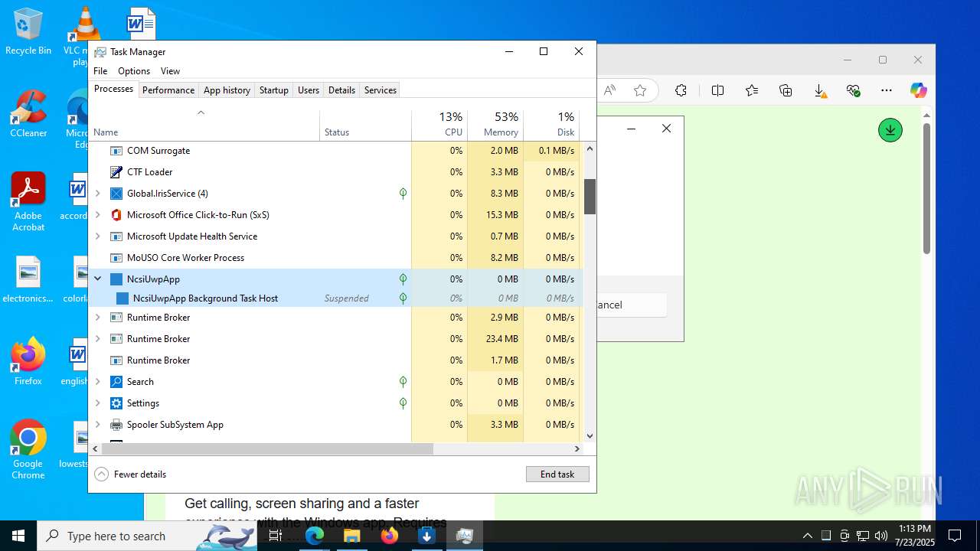Screen dimensions: 980x551
Task: Switch to the Services tab
Action: (381, 90)
